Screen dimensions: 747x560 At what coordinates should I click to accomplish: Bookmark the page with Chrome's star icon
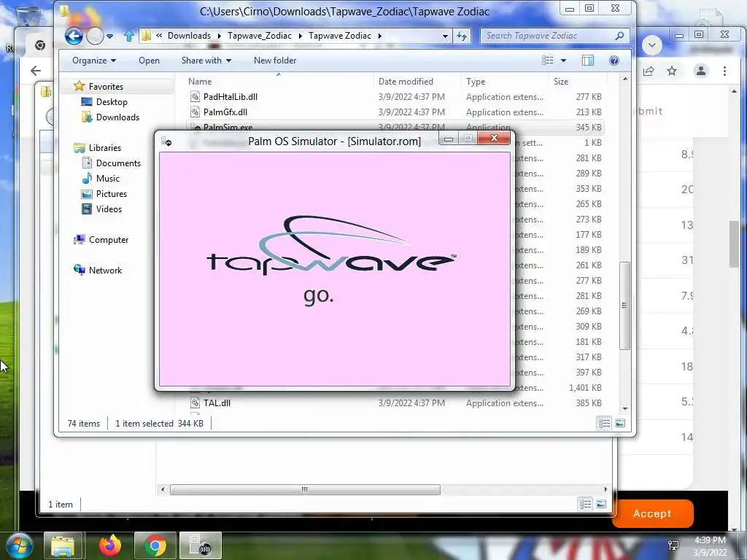[x=672, y=71]
